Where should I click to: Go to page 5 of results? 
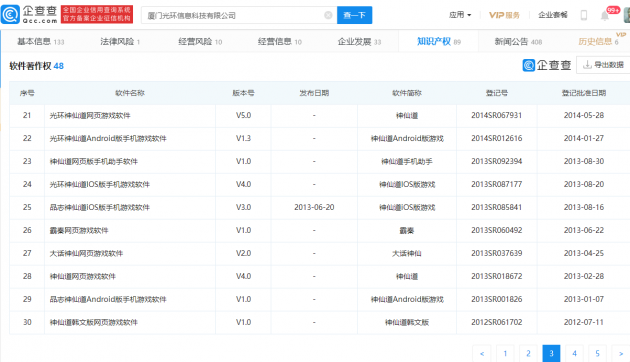point(597,354)
